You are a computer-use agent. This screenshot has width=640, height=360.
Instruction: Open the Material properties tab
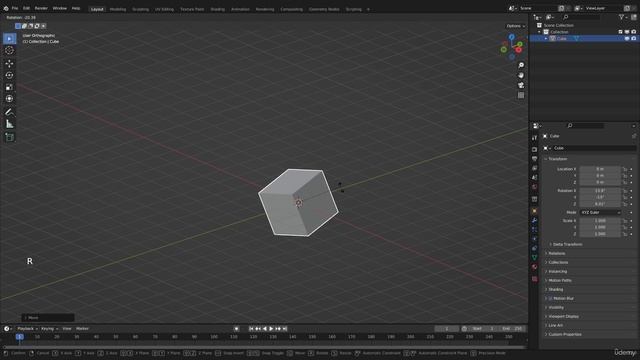tap(534, 267)
